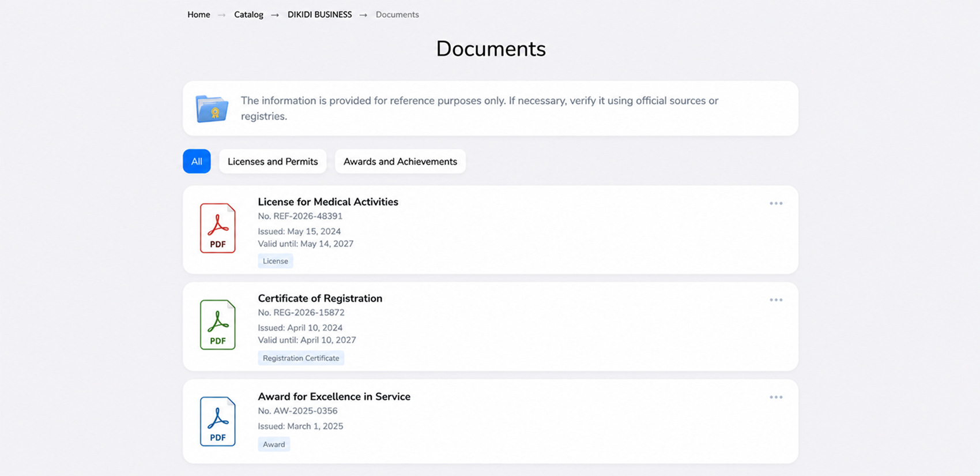Click the reference-purposes notice text

point(480,108)
